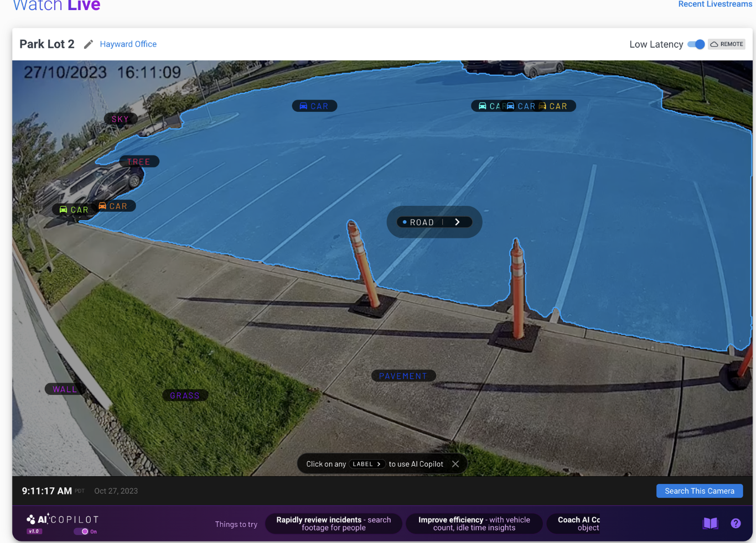The image size is (756, 543).
Task: Toggle the AI Copilot On switch
Action: click(81, 531)
